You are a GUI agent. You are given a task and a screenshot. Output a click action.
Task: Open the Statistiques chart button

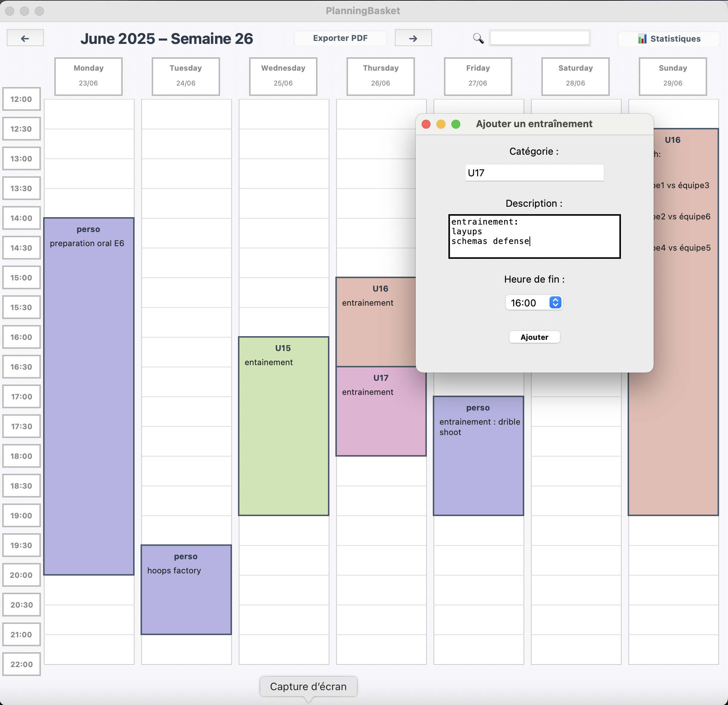tap(669, 39)
